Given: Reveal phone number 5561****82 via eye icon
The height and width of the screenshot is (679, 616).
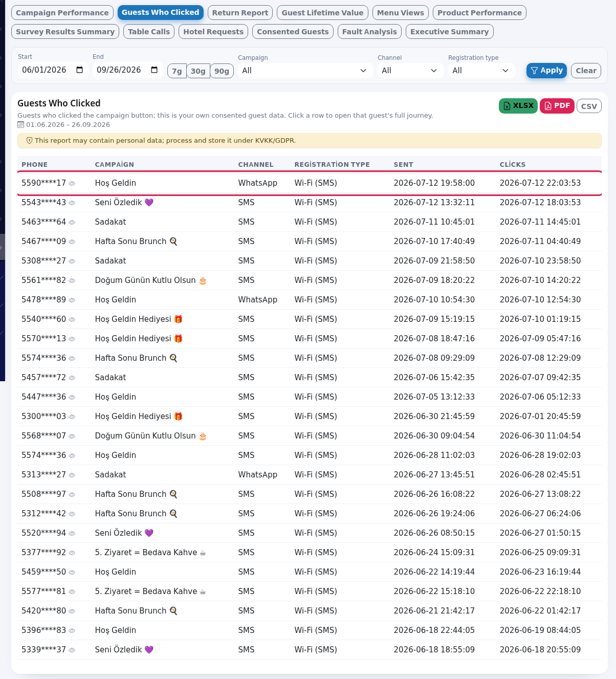Looking at the screenshot, I should [x=72, y=281].
